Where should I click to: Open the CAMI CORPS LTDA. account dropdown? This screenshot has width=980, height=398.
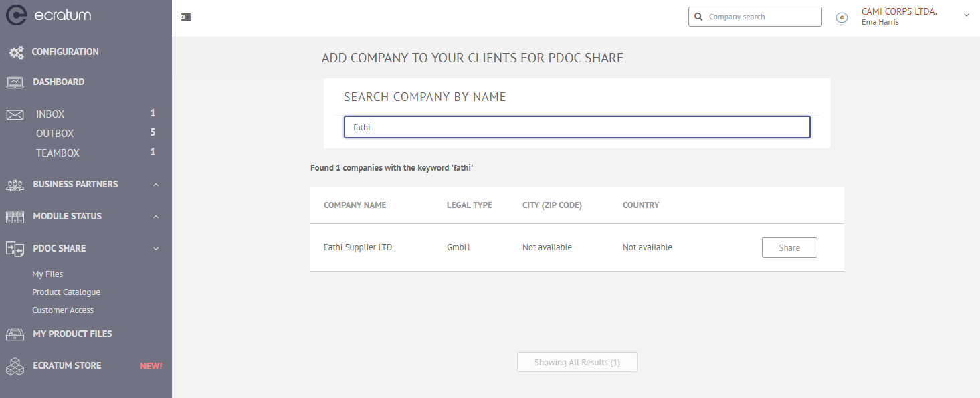click(x=967, y=15)
